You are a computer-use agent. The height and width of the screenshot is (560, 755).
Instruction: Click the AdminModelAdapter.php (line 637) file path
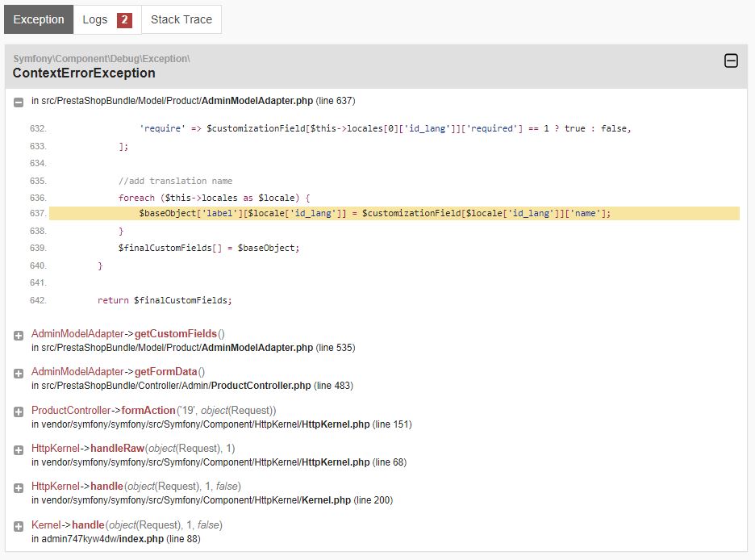click(193, 101)
